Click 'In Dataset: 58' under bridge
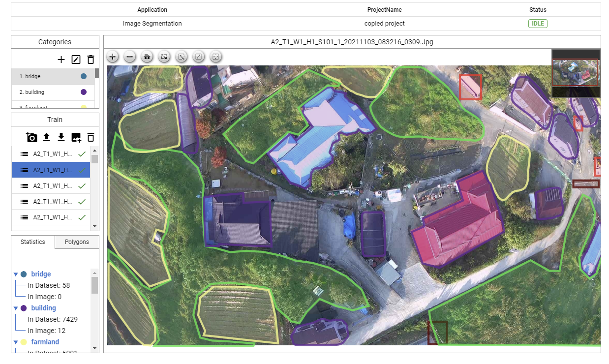The width and height of the screenshot is (609, 364). coord(49,285)
